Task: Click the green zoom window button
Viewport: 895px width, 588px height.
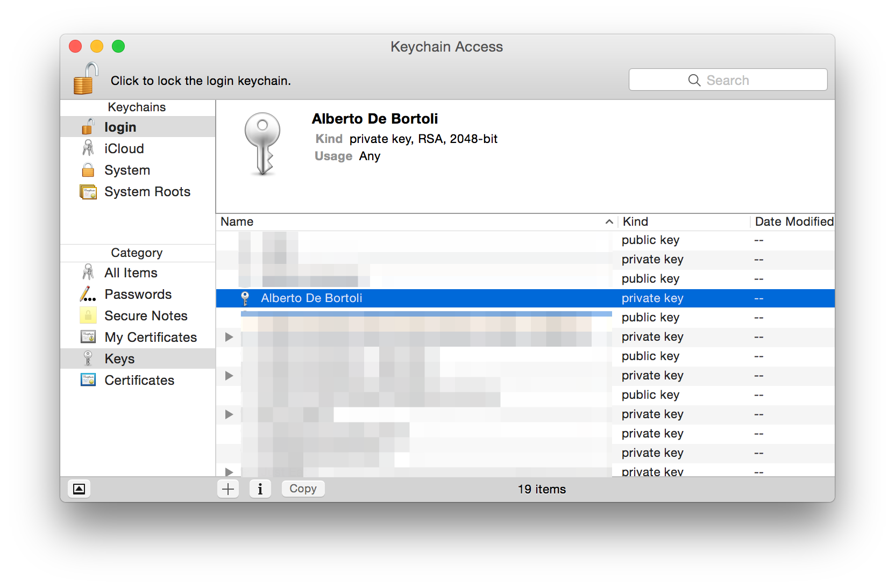Action: (x=118, y=47)
